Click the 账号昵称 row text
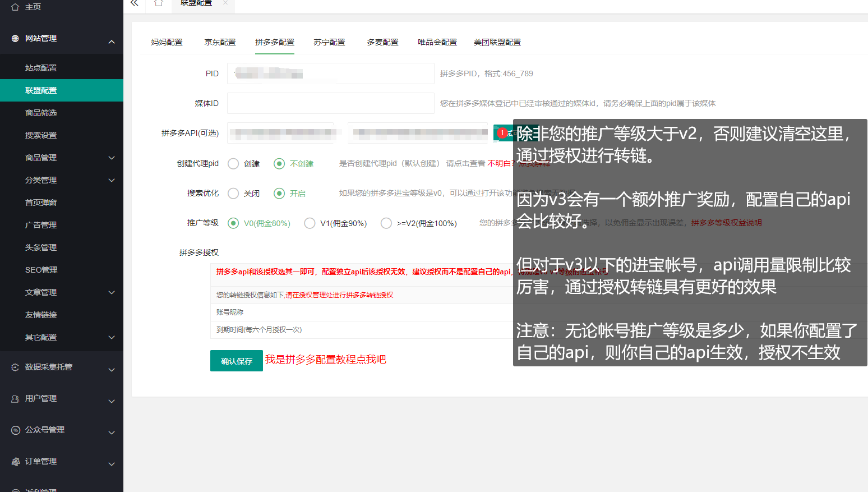This screenshot has width=868, height=492. [x=230, y=312]
